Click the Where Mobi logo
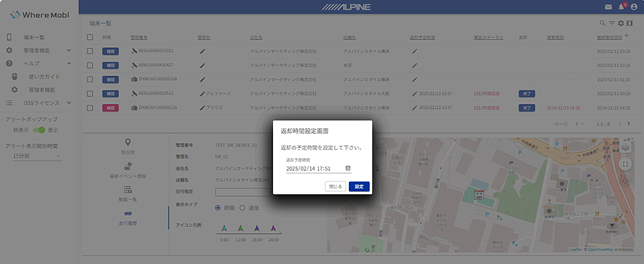Viewport: 644px width, 264px height. click(x=39, y=15)
